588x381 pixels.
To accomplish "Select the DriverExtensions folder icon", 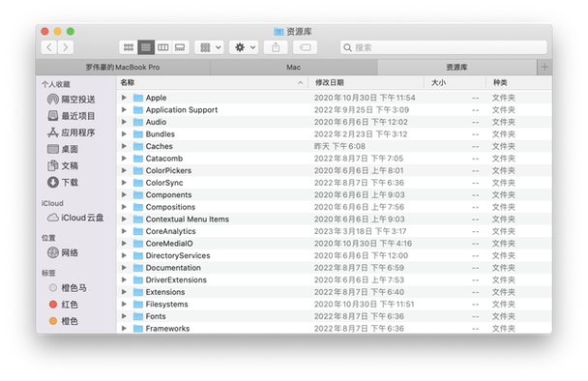I will point(138,279).
